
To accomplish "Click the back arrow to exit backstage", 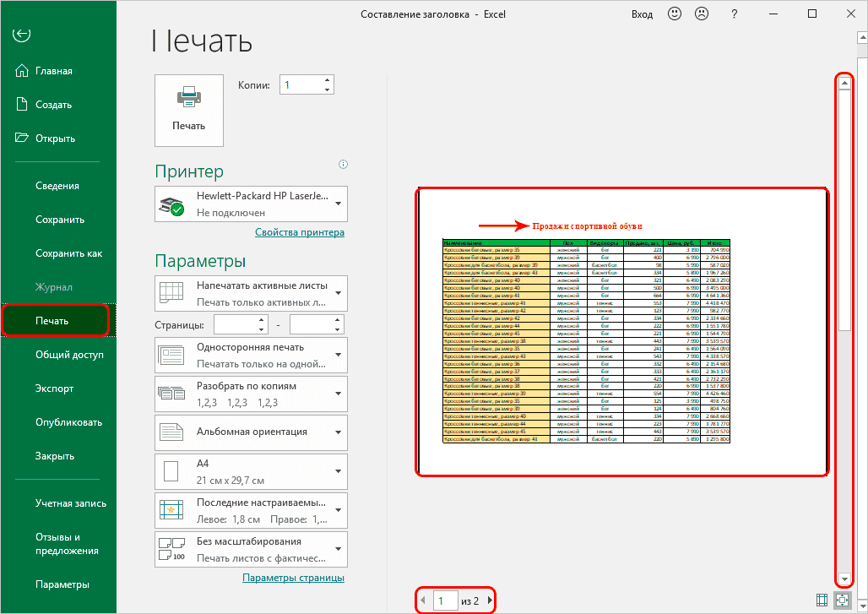I will coord(22,35).
